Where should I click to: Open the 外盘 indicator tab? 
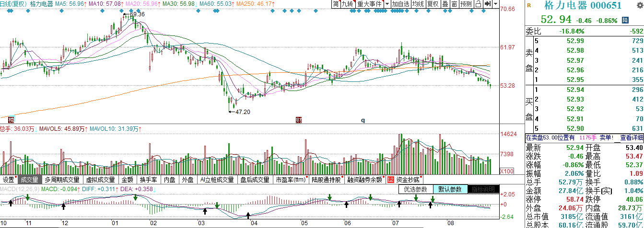187,180
